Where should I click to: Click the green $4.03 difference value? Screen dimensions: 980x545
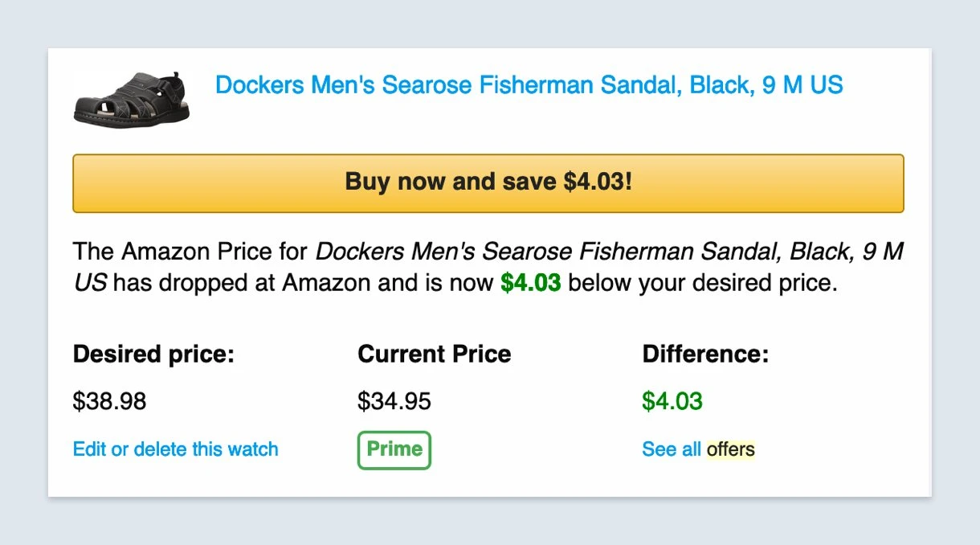[x=672, y=401]
